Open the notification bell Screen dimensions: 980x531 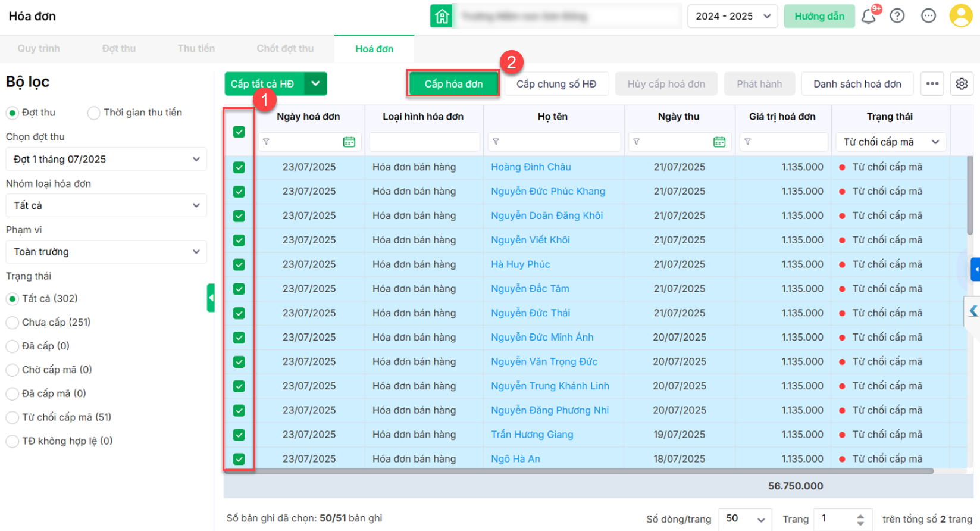click(x=868, y=16)
